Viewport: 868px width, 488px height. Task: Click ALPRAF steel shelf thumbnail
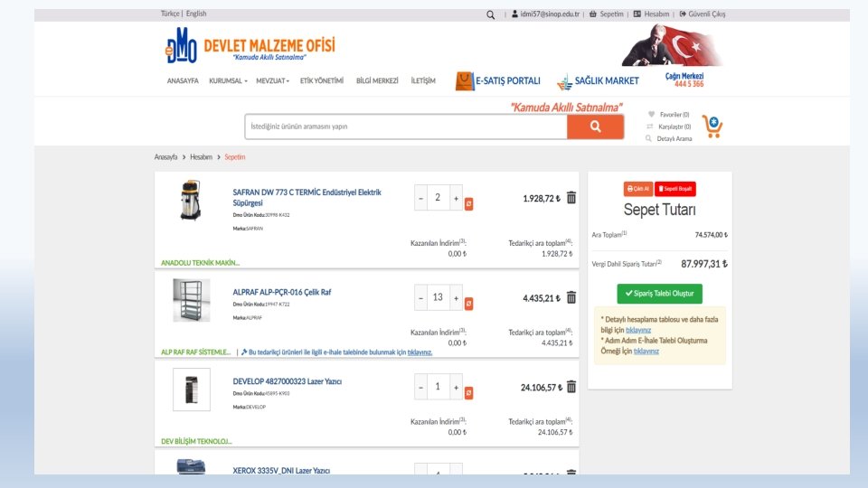point(192,300)
